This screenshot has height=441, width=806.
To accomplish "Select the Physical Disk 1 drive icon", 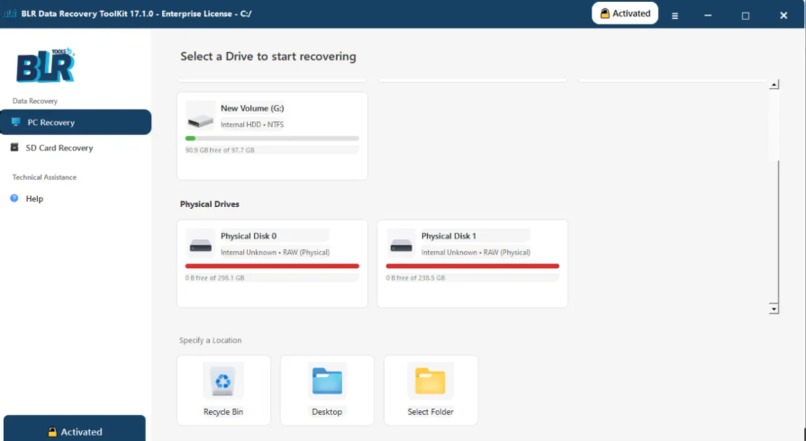I will click(401, 246).
